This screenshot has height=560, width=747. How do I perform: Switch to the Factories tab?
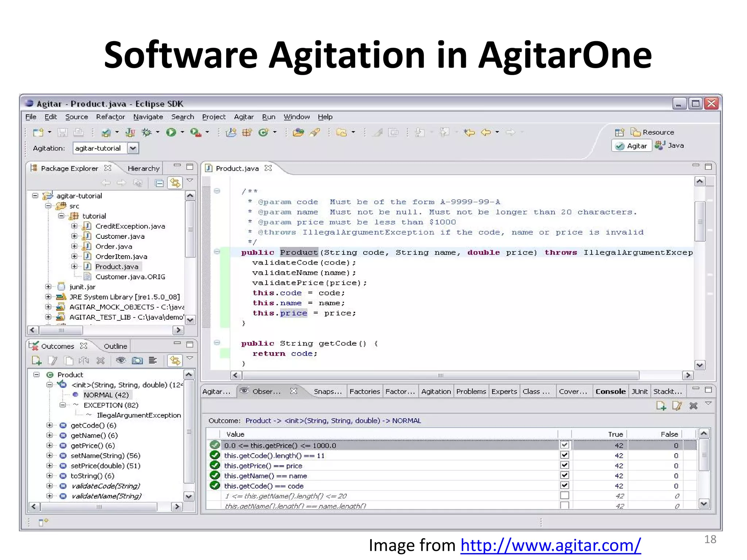(x=365, y=392)
